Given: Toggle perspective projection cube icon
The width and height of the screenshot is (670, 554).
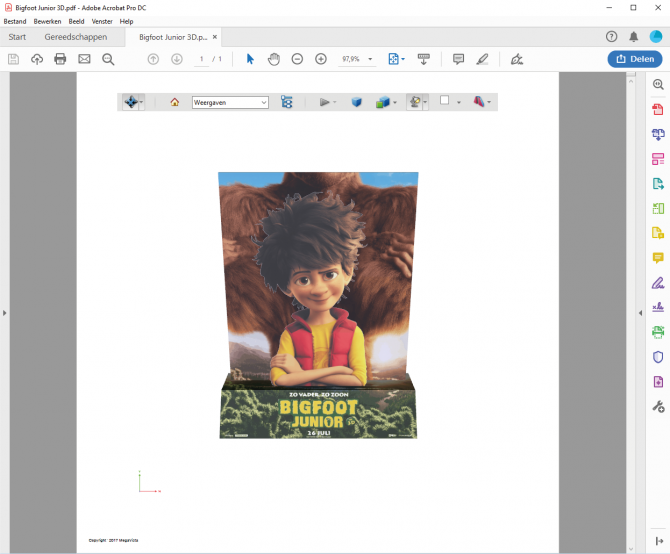Looking at the screenshot, I should tap(357, 102).
